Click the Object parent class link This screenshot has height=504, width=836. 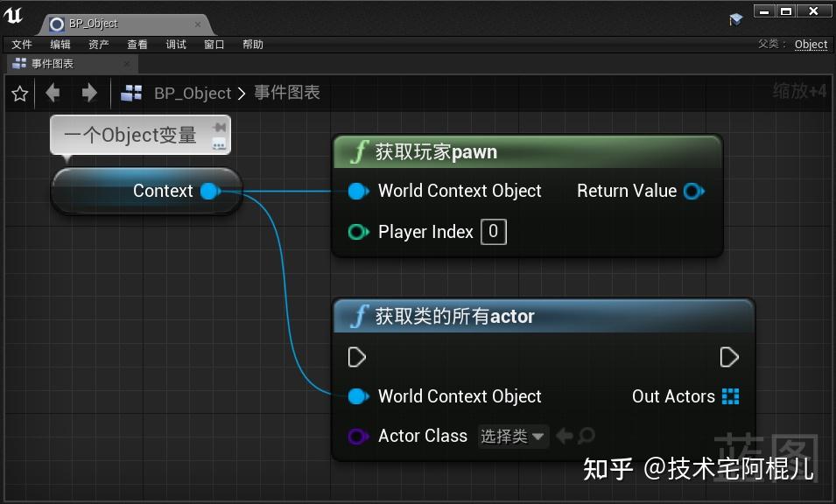point(810,44)
